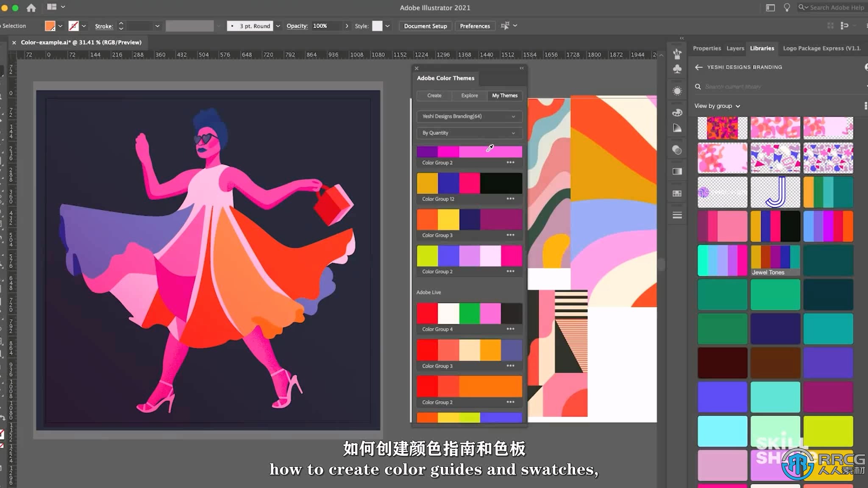The width and height of the screenshot is (868, 488).
Task: Click the workspace switcher window icon
Action: click(x=770, y=8)
